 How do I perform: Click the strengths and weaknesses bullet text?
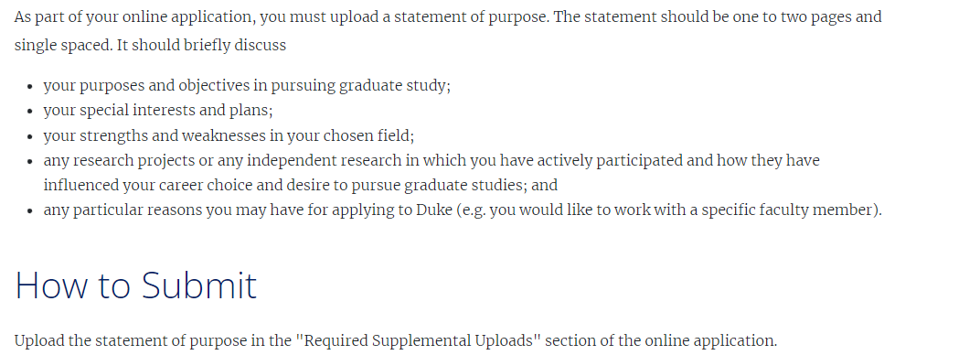pos(229,135)
